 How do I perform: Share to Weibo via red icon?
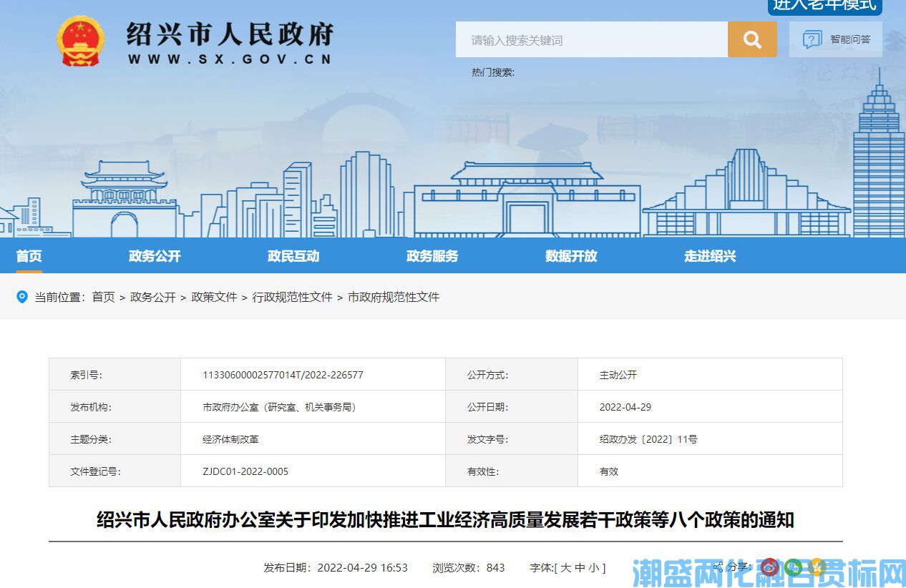click(770, 567)
